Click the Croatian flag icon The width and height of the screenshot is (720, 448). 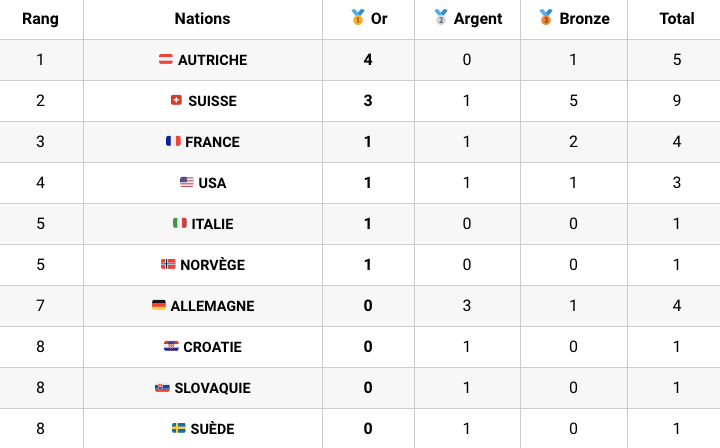pos(171,346)
